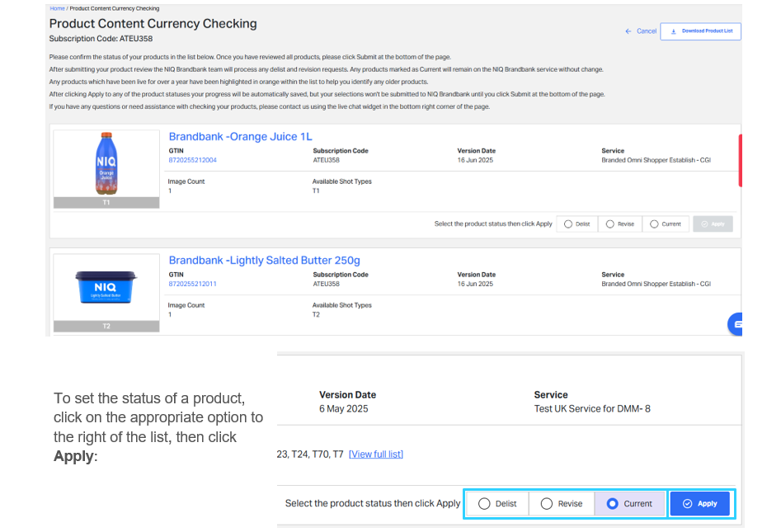
Task: Click greyed Apply button for Orange Juice
Action: (713, 224)
